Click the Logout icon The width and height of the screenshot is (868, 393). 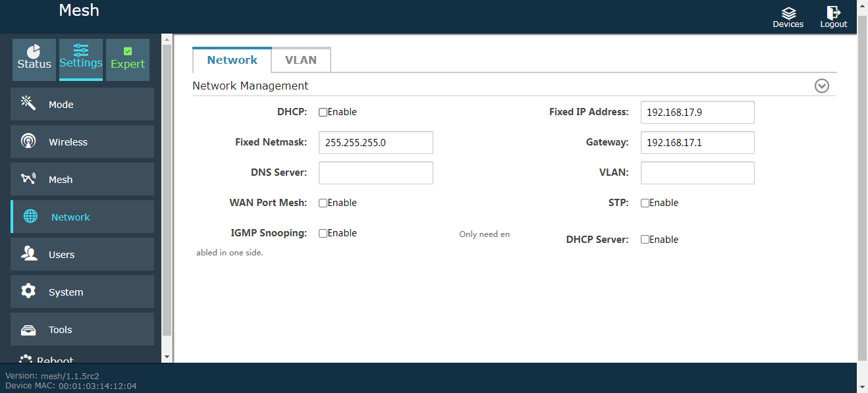point(833,13)
